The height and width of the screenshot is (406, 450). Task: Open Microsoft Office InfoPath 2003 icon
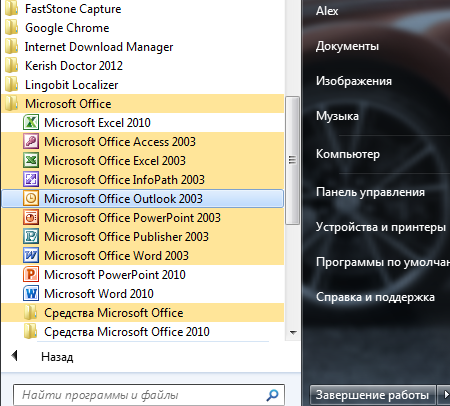pos(31,179)
